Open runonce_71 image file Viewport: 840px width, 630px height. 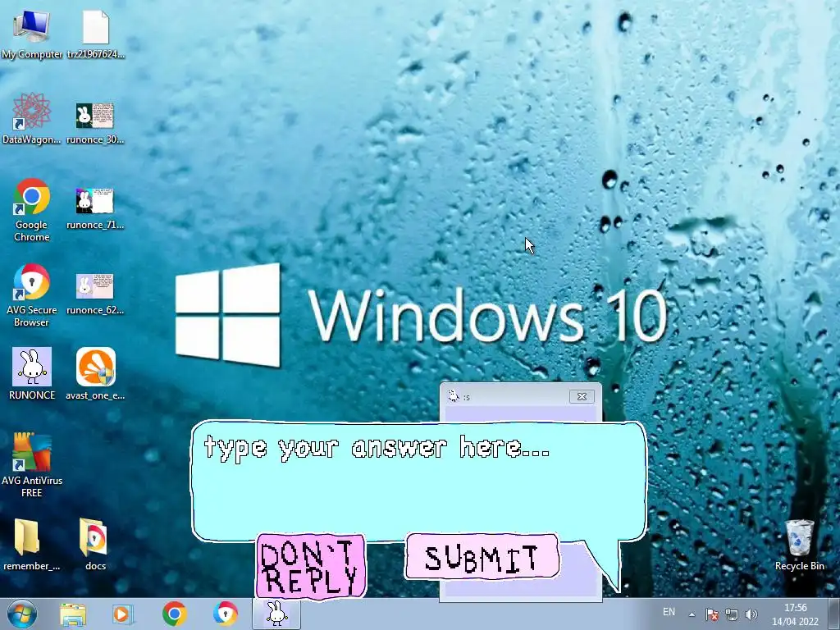pyautogui.click(x=95, y=208)
